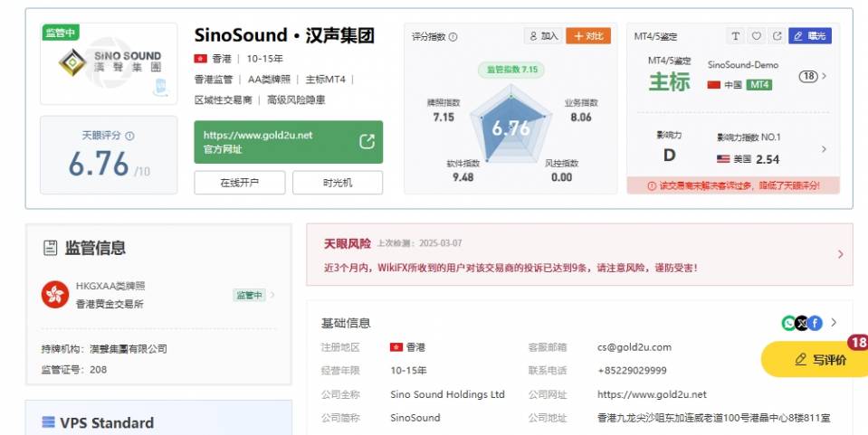
Task: Click the info icon next to 评分指数
Action: pyautogui.click(x=453, y=36)
